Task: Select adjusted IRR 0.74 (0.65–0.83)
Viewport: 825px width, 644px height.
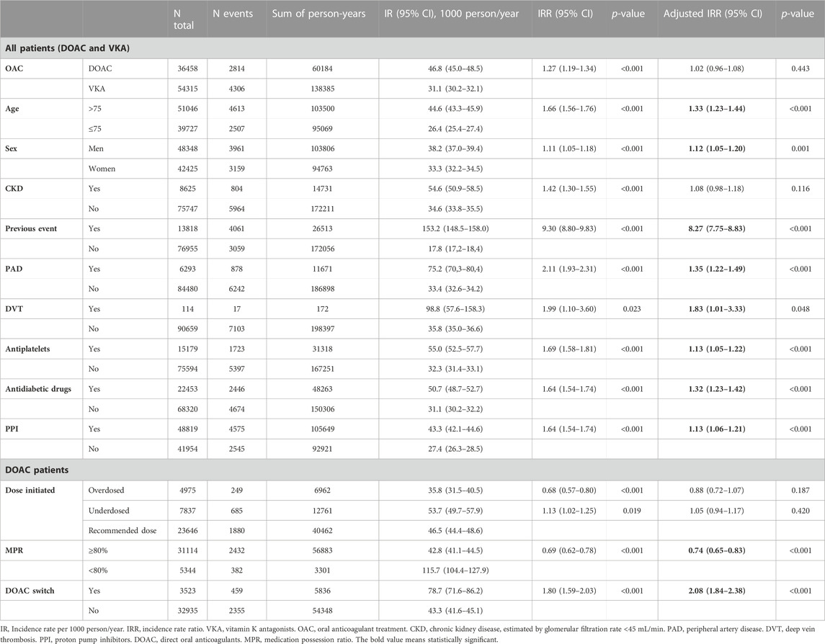Action: point(717,550)
